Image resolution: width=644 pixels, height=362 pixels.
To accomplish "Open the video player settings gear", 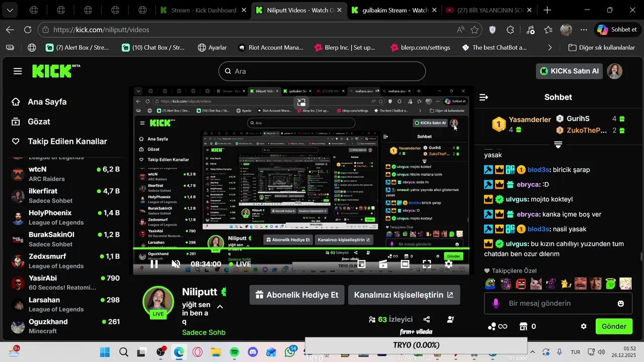I will coord(448,264).
